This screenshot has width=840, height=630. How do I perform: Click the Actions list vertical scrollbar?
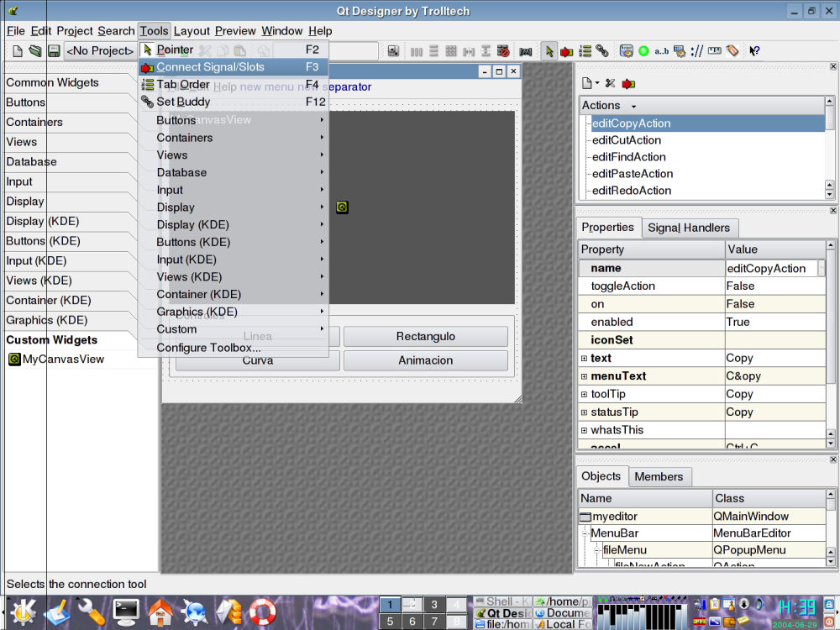(x=829, y=149)
